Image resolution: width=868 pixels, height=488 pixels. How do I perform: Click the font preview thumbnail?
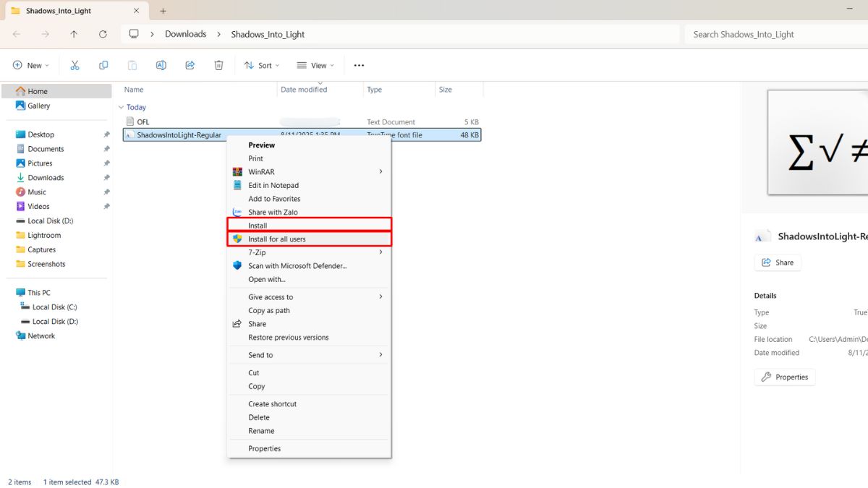coord(817,142)
